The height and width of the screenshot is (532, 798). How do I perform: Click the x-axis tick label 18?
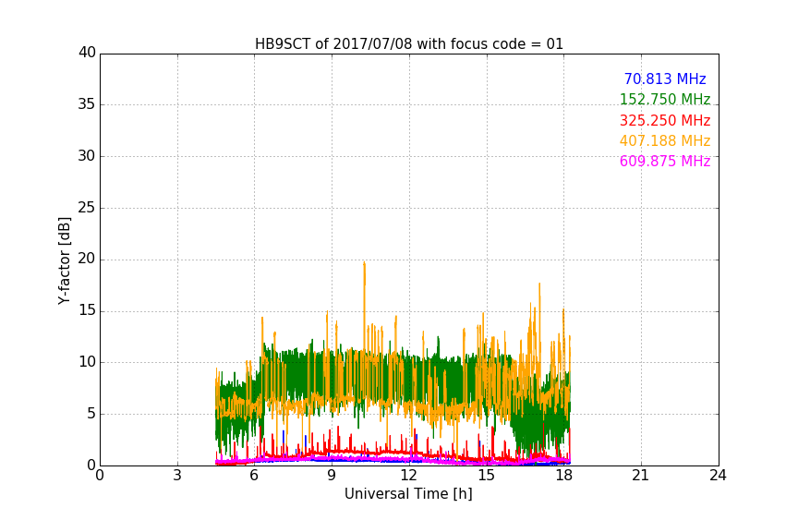[564, 476]
